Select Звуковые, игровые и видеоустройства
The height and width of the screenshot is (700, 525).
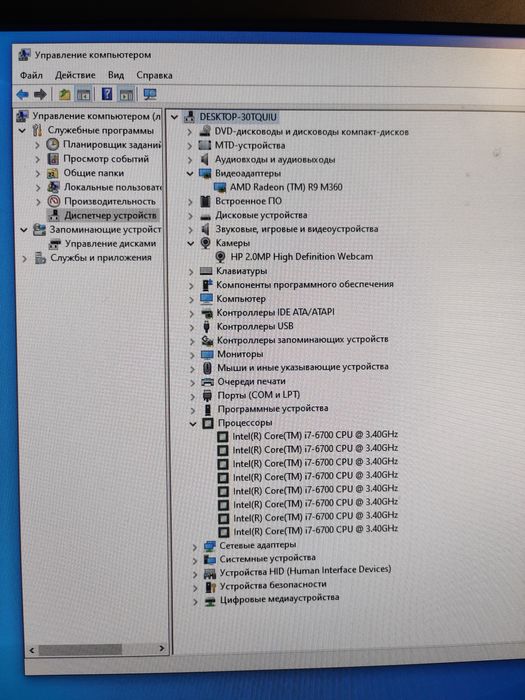coord(297,229)
